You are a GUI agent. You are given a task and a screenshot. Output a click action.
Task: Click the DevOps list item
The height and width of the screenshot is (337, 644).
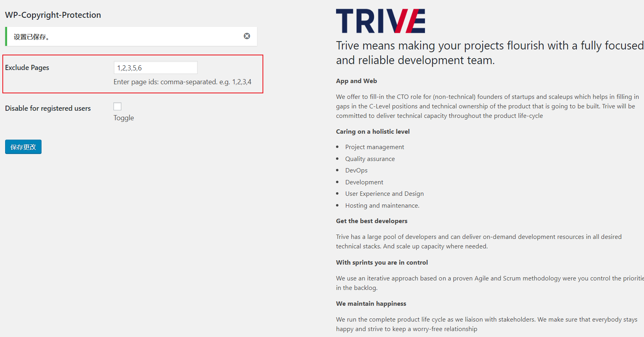[357, 170]
